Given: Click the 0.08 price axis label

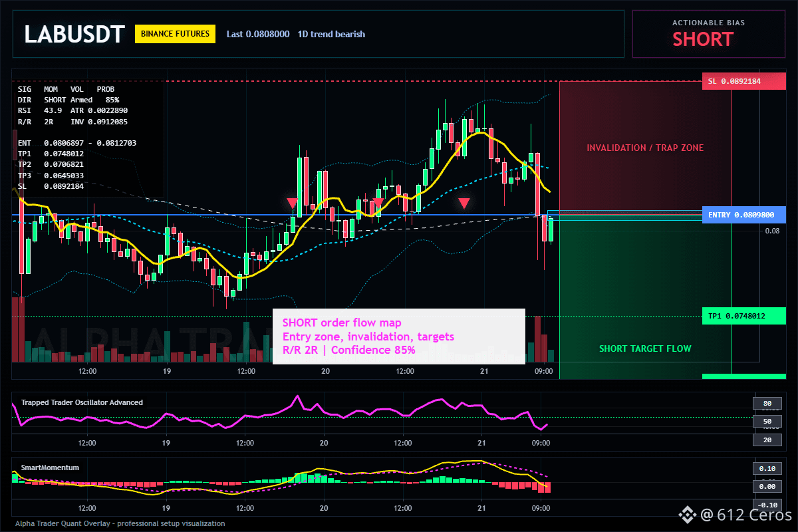Looking at the screenshot, I should click(x=772, y=231).
